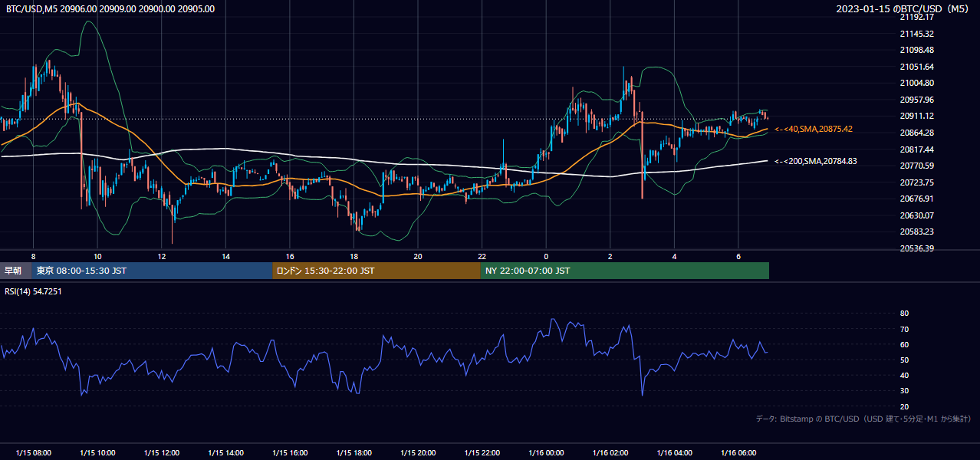The image size is (980, 460).
Task: Click the 20957.96 price axis label
Action: (916, 100)
